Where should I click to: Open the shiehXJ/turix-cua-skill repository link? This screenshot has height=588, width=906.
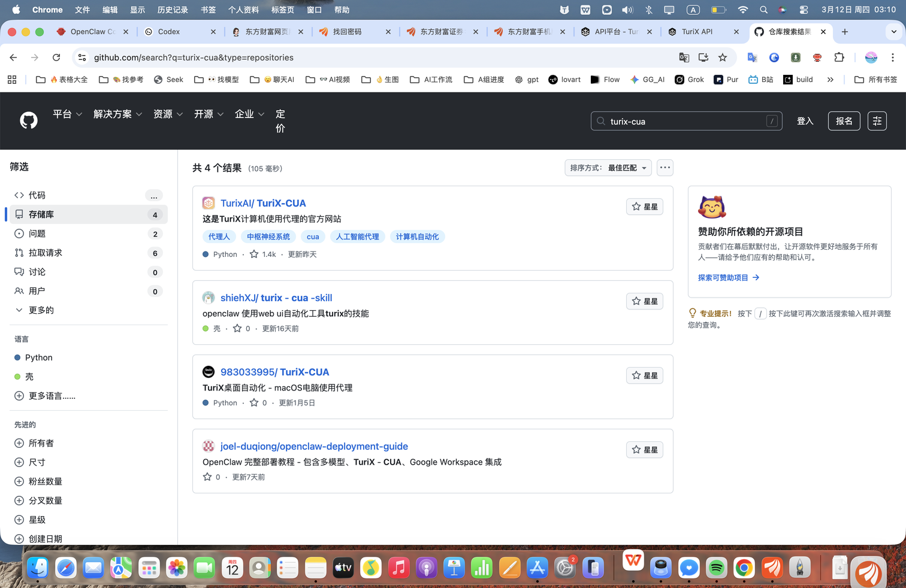(276, 298)
